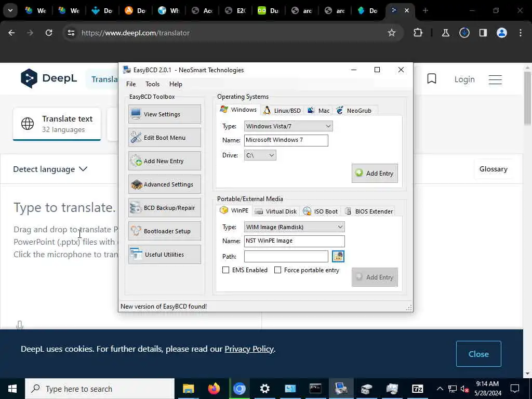Select the Windows operating system tab
Screen dimensions: 532x399
point(238,110)
